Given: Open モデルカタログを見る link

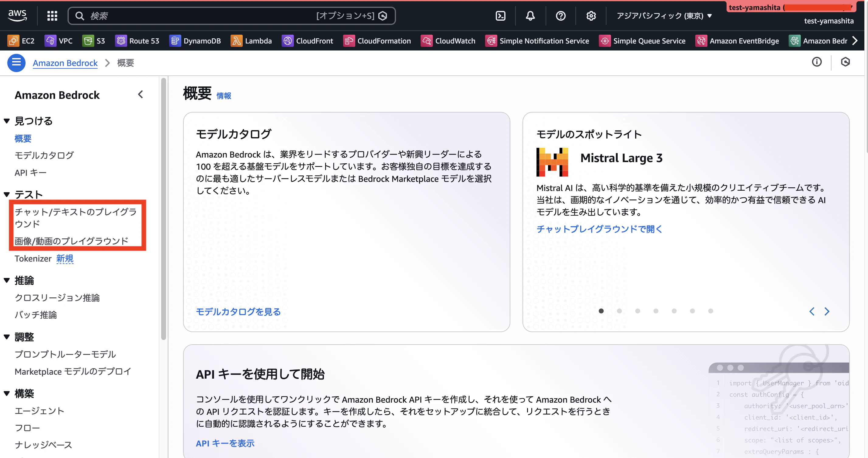Looking at the screenshot, I should coord(238,312).
